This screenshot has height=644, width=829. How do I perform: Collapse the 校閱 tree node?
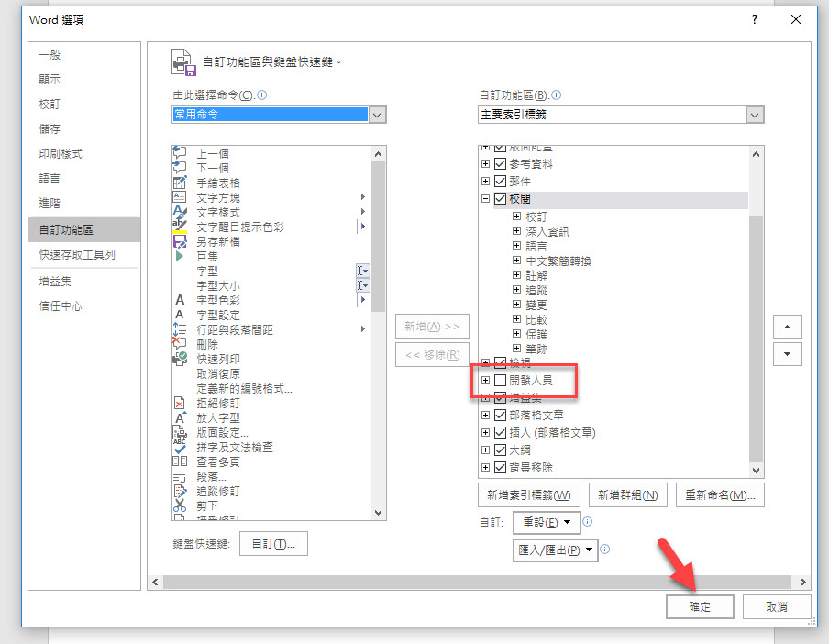(x=485, y=199)
